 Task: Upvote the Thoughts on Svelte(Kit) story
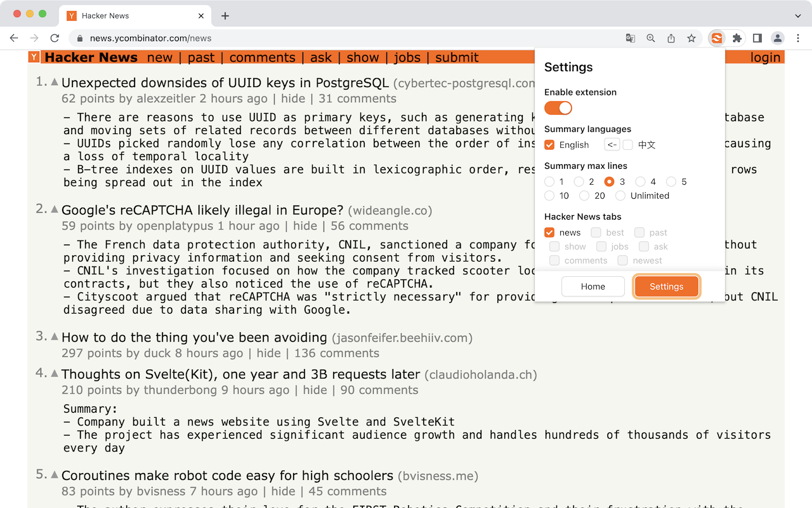pos(55,374)
